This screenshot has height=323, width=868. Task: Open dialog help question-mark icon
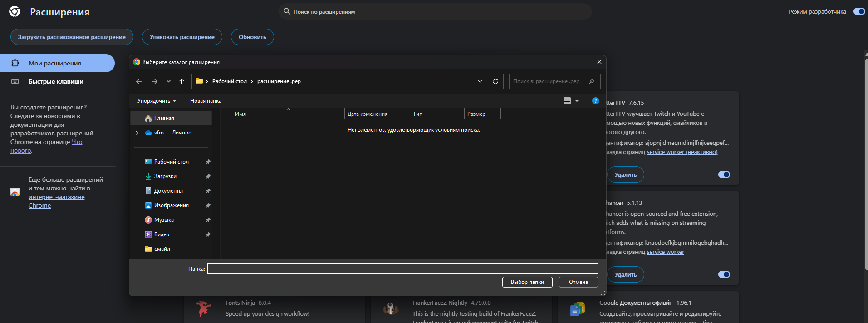click(x=596, y=101)
